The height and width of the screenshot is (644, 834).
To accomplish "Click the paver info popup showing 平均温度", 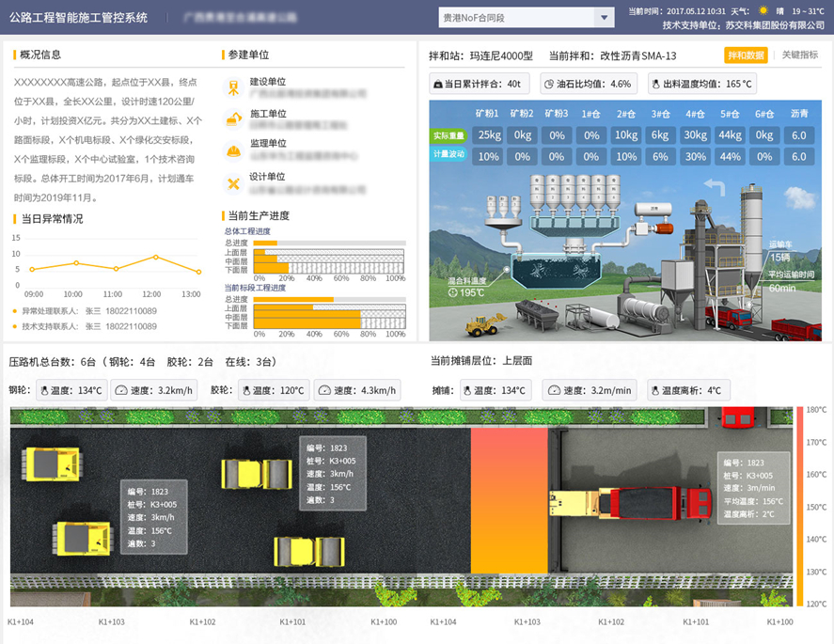I will coord(755,489).
